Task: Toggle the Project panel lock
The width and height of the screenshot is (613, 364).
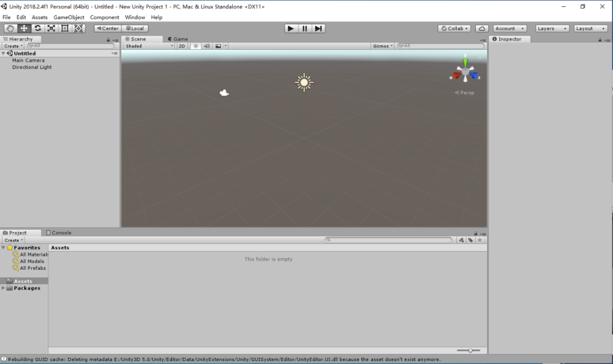Action: [x=476, y=234]
